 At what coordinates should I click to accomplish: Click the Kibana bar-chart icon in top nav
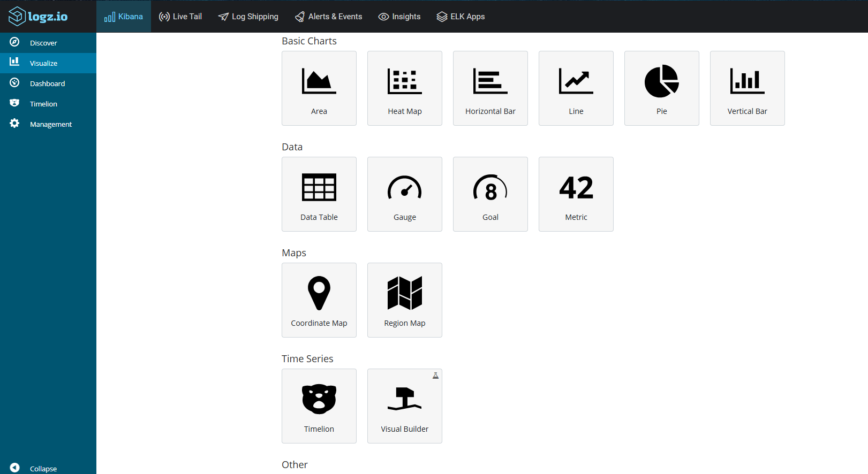[x=110, y=17]
